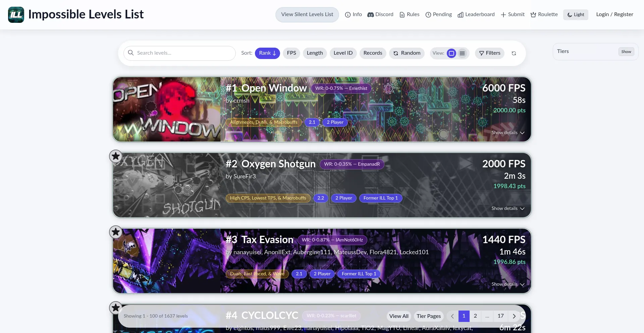The image size is (644, 333).
Task: Click the star badge on CYCLOLCYC
Action: (116, 308)
